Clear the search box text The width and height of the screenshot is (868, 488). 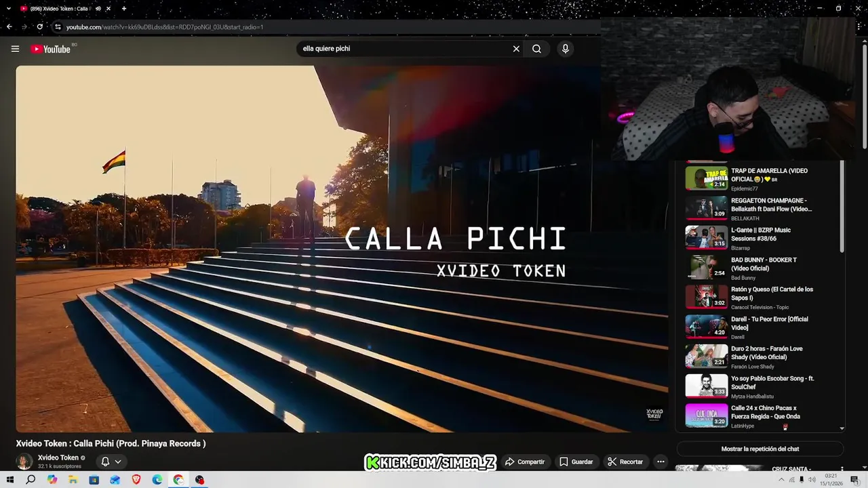tap(516, 49)
